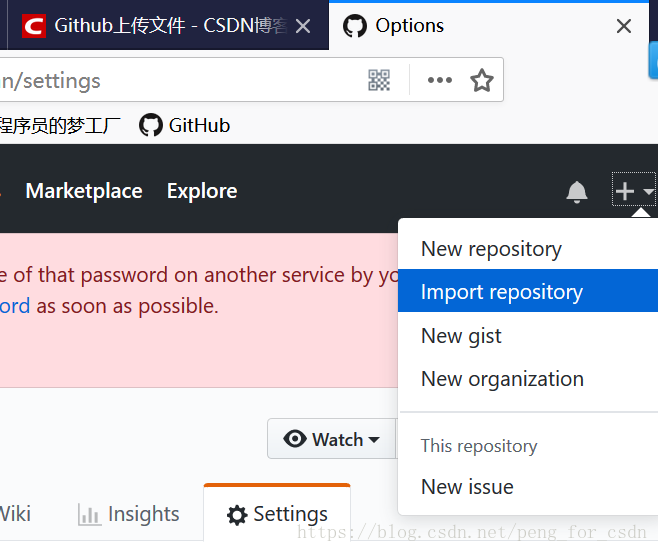Choose New repository from the menu
This screenshot has height=552, width=658.
[527, 249]
